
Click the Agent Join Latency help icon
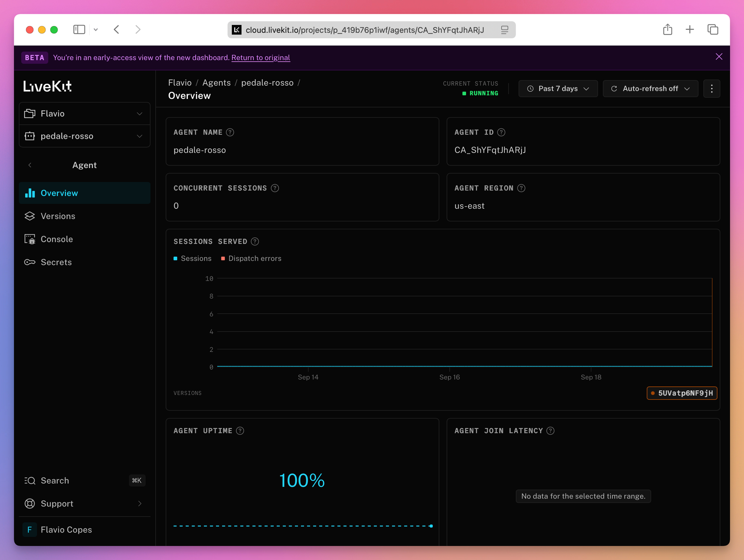pyautogui.click(x=550, y=431)
